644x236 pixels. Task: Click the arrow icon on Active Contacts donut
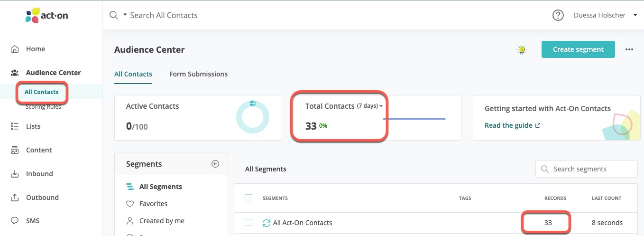coord(252,103)
